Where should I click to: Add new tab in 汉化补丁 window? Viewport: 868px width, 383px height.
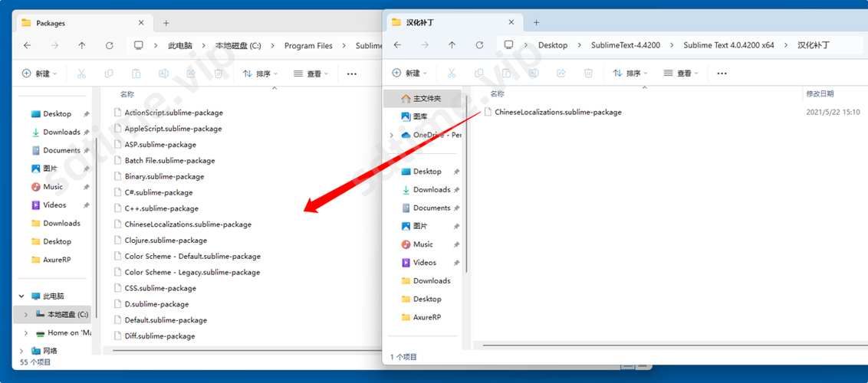tap(536, 23)
